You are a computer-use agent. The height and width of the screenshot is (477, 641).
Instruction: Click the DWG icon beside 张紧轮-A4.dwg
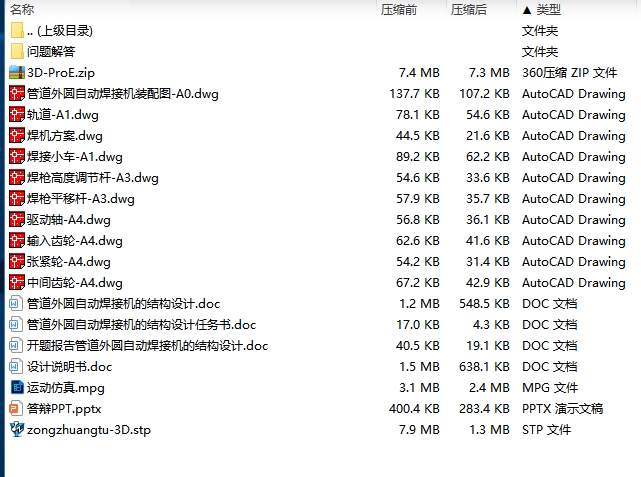pyautogui.click(x=17, y=262)
